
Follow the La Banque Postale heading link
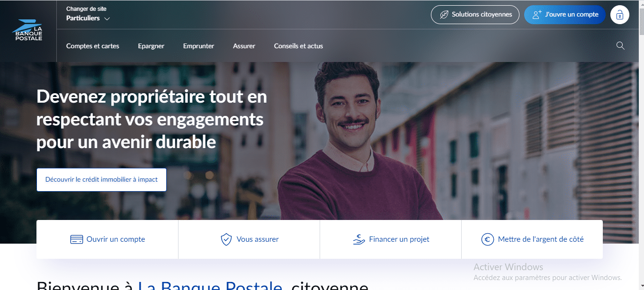210,285
